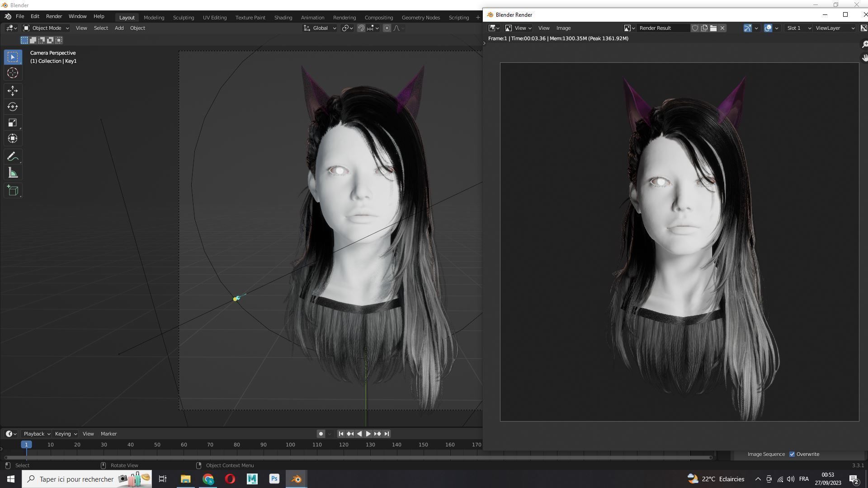Expand the snapping options dropdown
Viewport: 868px width, 488px height.
[373, 28]
